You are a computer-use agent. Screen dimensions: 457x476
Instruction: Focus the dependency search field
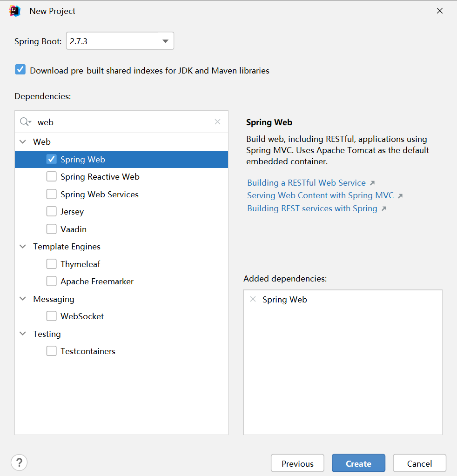[121, 122]
